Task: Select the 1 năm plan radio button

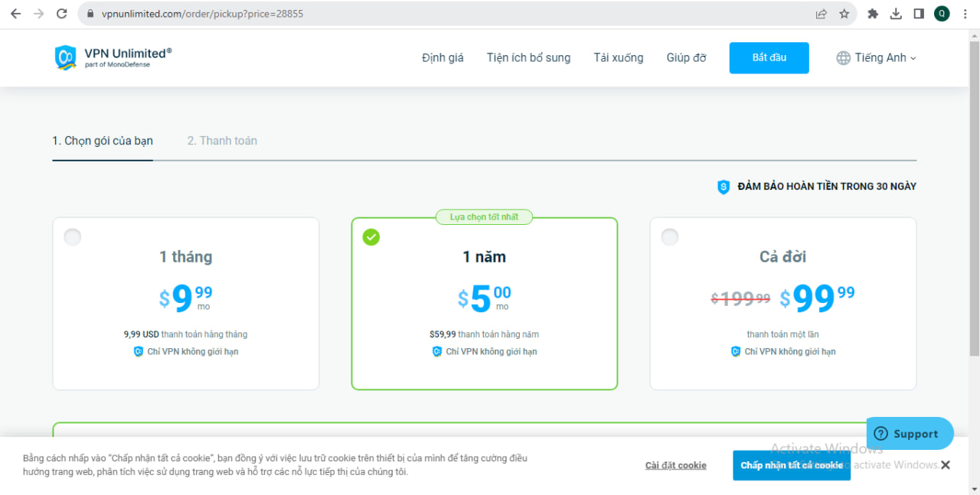Action: point(371,237)
